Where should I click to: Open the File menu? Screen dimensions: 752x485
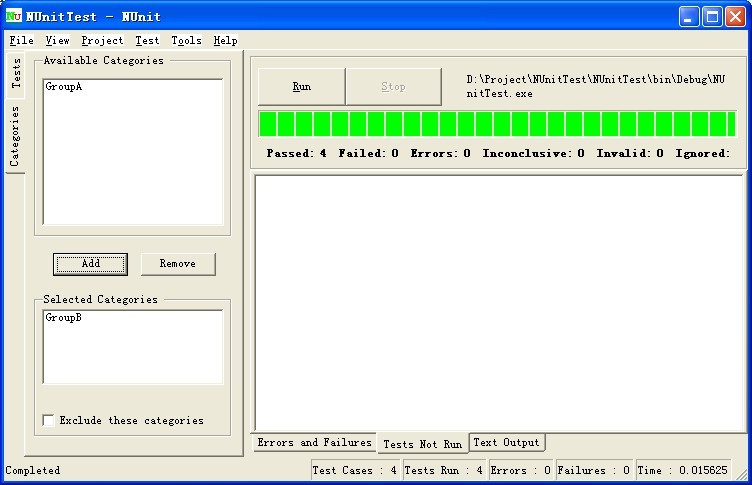(x=21, y=41)
